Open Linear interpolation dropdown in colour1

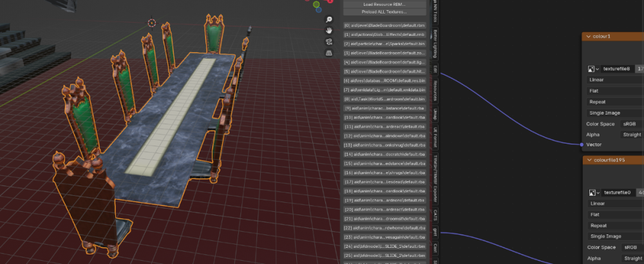615,80
